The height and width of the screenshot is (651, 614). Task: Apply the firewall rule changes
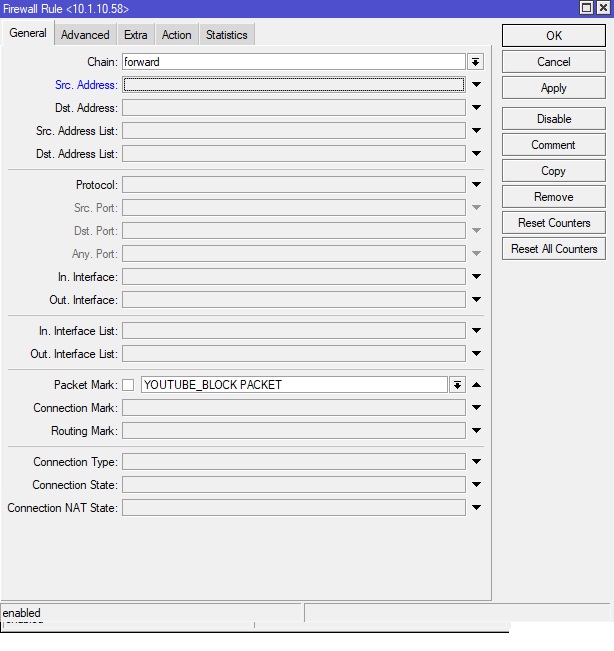(554, 88)
